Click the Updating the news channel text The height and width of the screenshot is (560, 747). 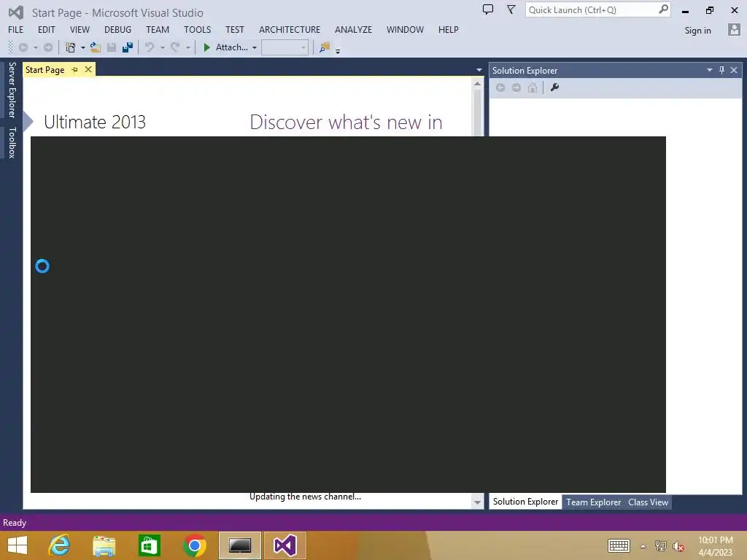tap(306, 497)
